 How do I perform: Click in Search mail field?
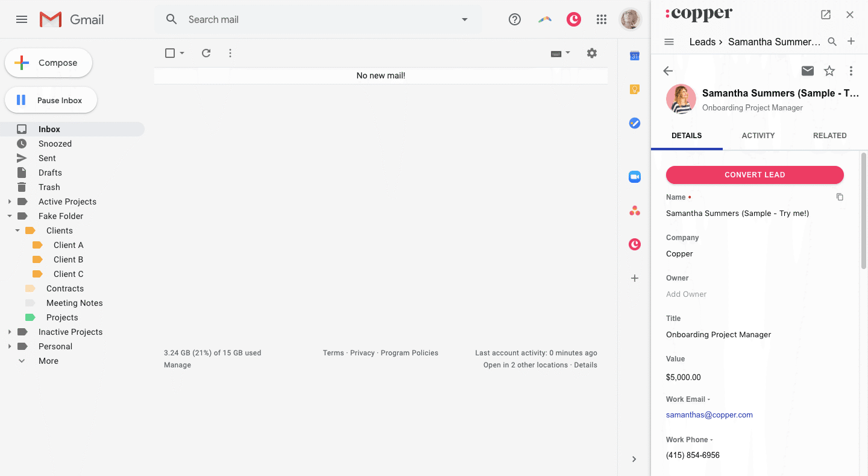(319, 19)
